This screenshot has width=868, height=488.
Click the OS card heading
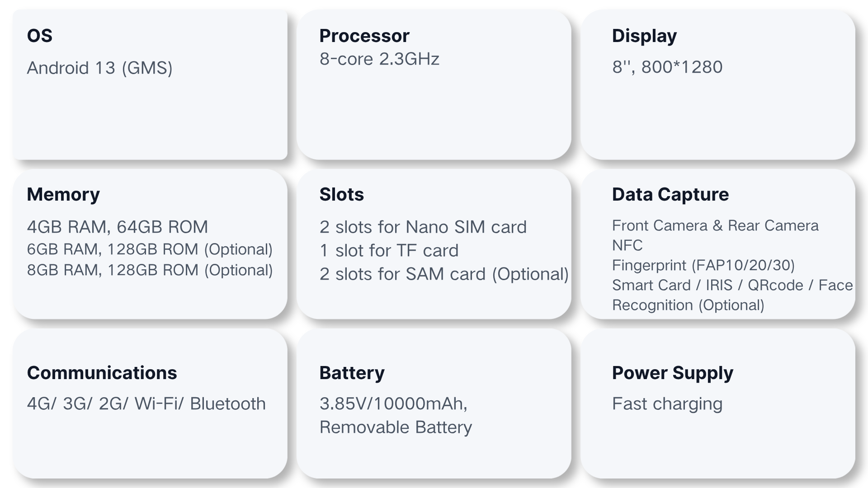(x=40, y=36)
